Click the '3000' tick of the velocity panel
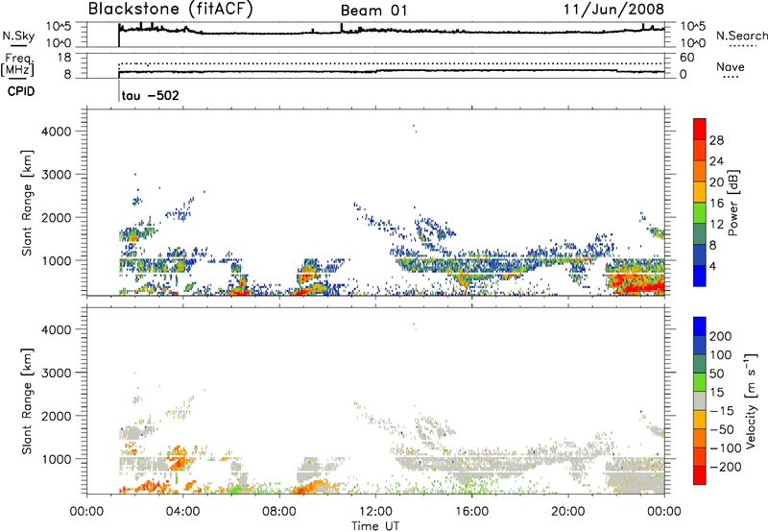This screenshot has width=768, height=532. point(56,373)
